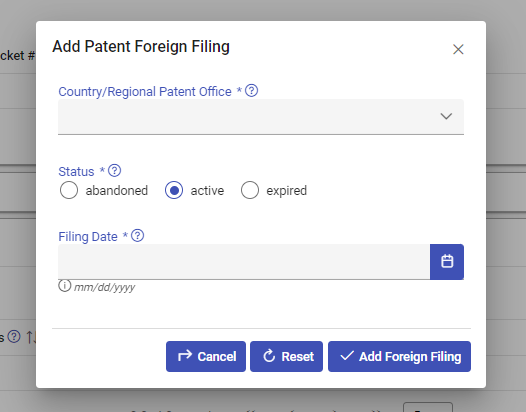Choose the expired status option
526x412 pixels.
click(x=250, y=190)
